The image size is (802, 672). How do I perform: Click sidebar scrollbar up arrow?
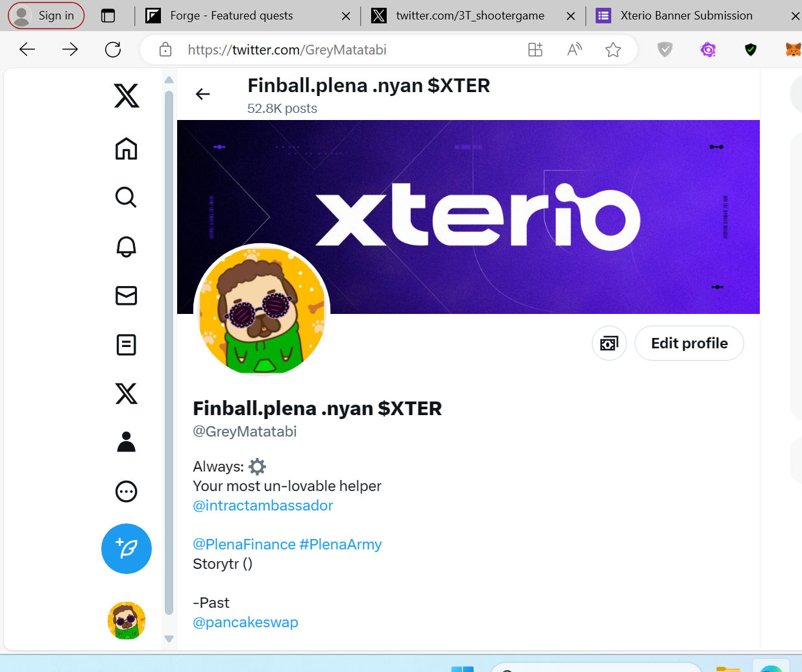(169, 80)
